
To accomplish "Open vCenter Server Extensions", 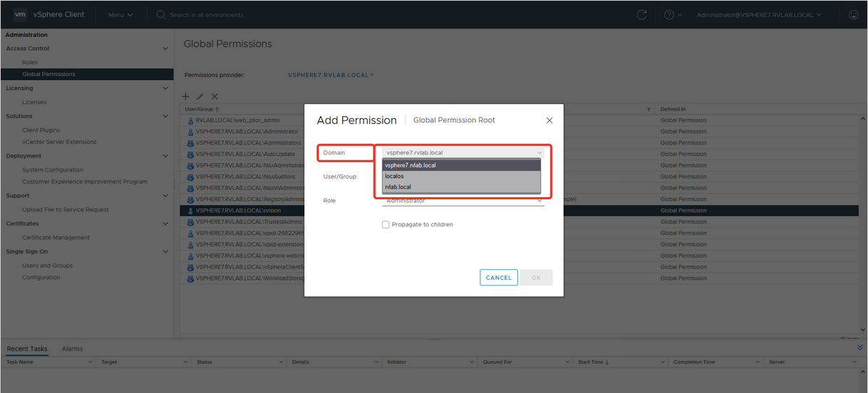I will (59, 142).
